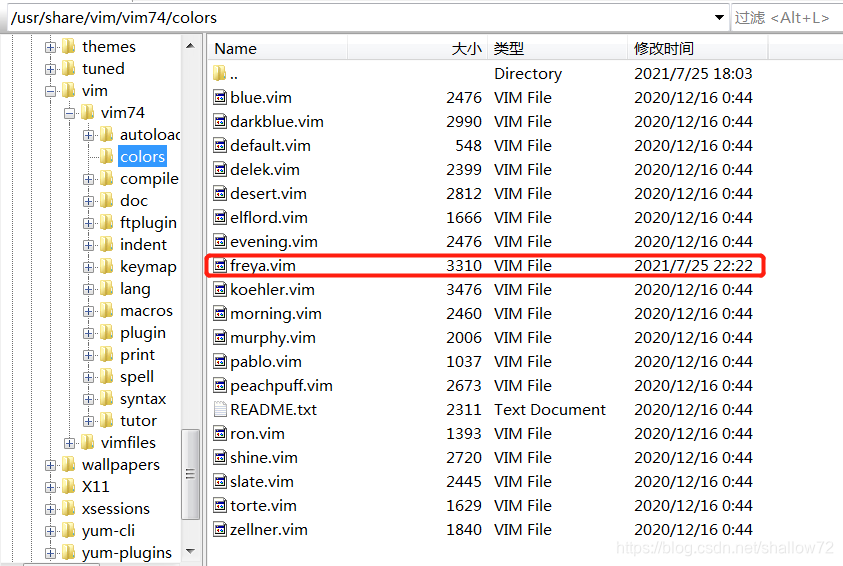Click the wallpapers folder icon in tree
The image size is (843, 566).
[68, 464]
